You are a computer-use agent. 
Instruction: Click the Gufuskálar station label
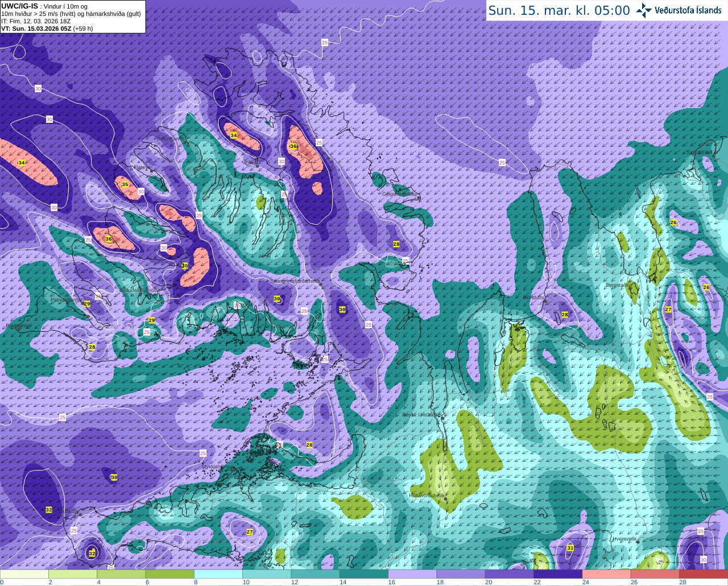pyautogui.click(x=67, y=511)
